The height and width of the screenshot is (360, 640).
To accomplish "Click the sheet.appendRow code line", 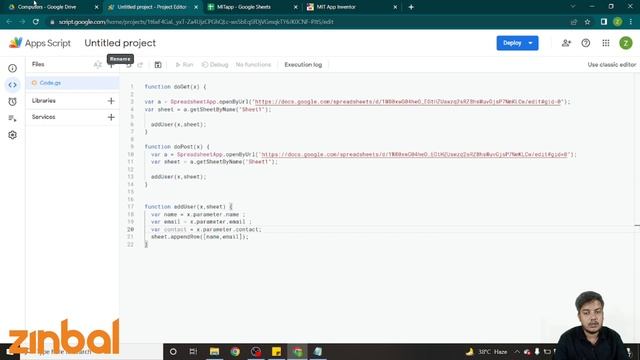I will point(200,237).
